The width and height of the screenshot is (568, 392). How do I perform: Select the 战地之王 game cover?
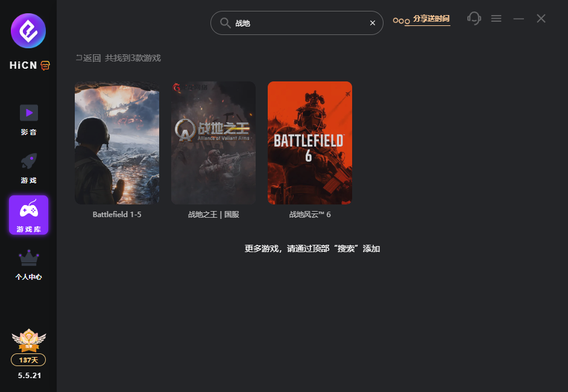[213, 143]
